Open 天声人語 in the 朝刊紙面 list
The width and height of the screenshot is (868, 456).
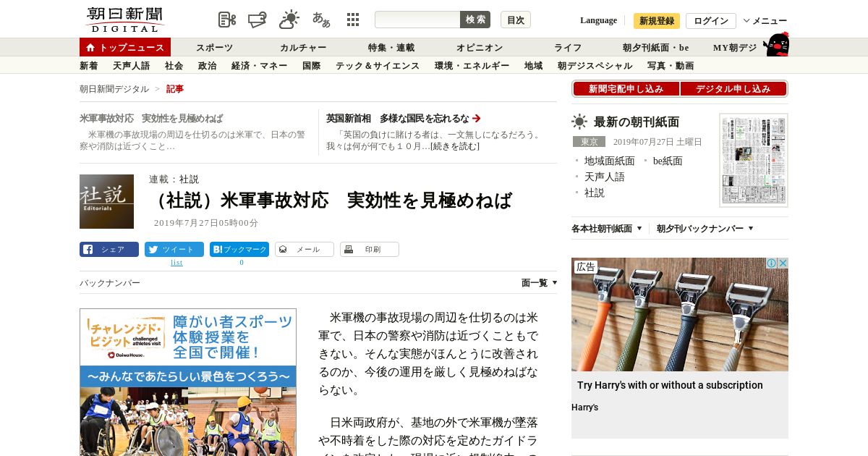(x=604, y=177)
